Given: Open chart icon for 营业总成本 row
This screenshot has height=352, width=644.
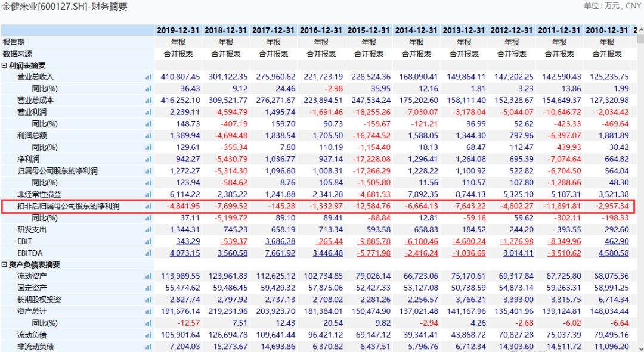Looking at the screenshot, I should 148,100.
